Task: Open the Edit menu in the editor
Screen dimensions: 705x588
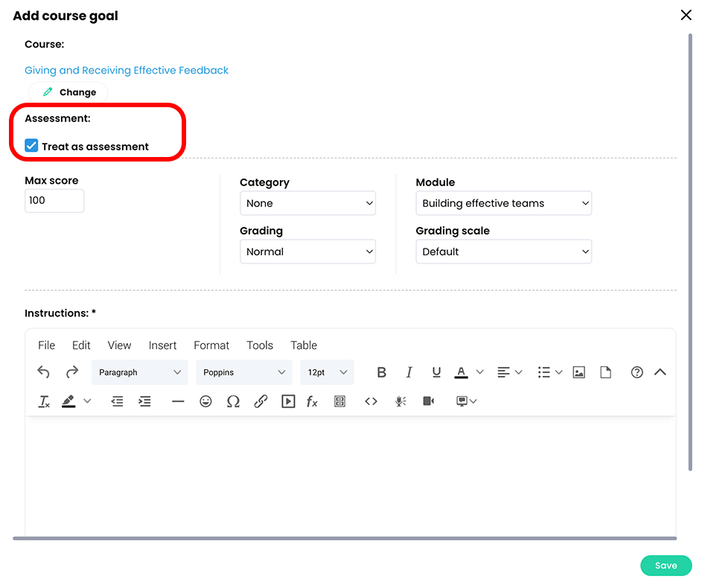Action: pyautogui.click(x=81, y=345)
